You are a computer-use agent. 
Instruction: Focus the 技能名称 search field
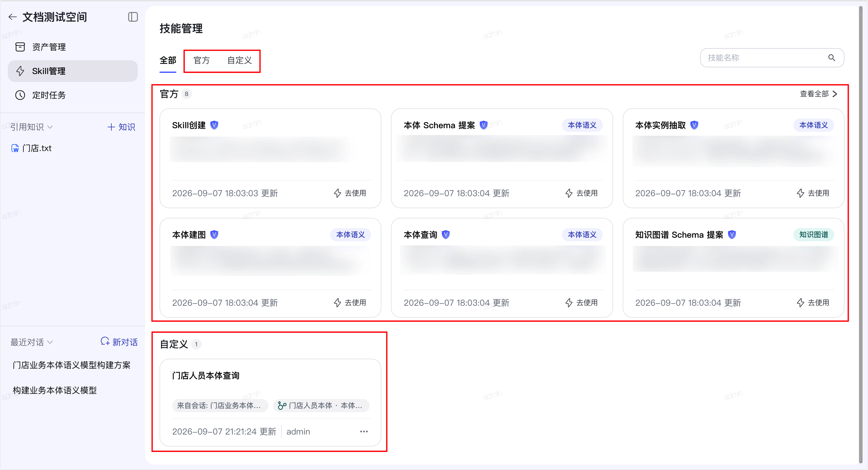pyautogui.click(x=772, y=57)
